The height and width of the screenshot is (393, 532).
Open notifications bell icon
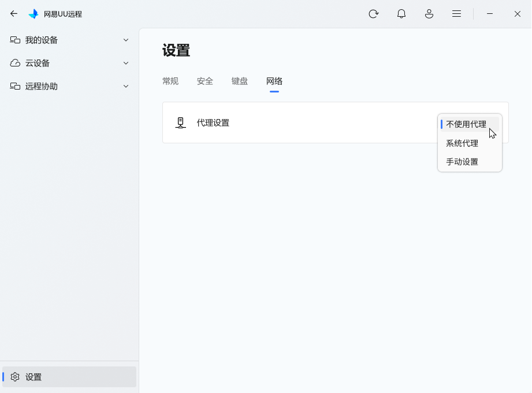(401, 14)
